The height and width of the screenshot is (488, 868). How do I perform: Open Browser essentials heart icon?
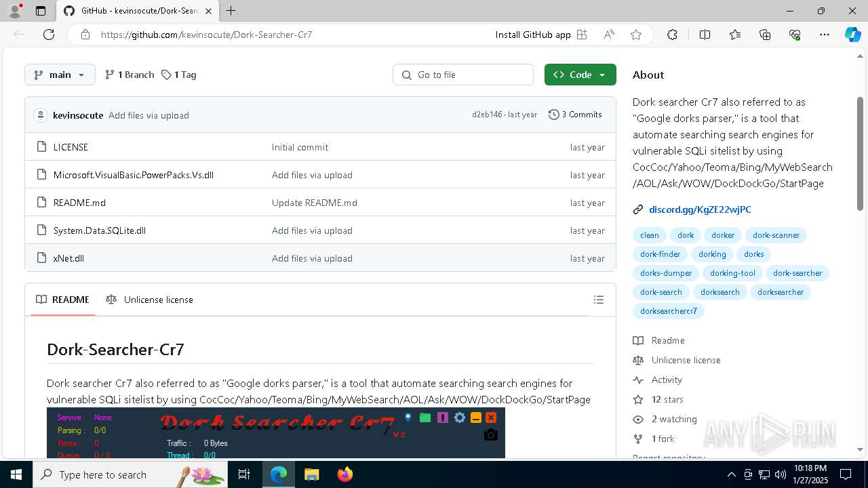tap(795, 35)
